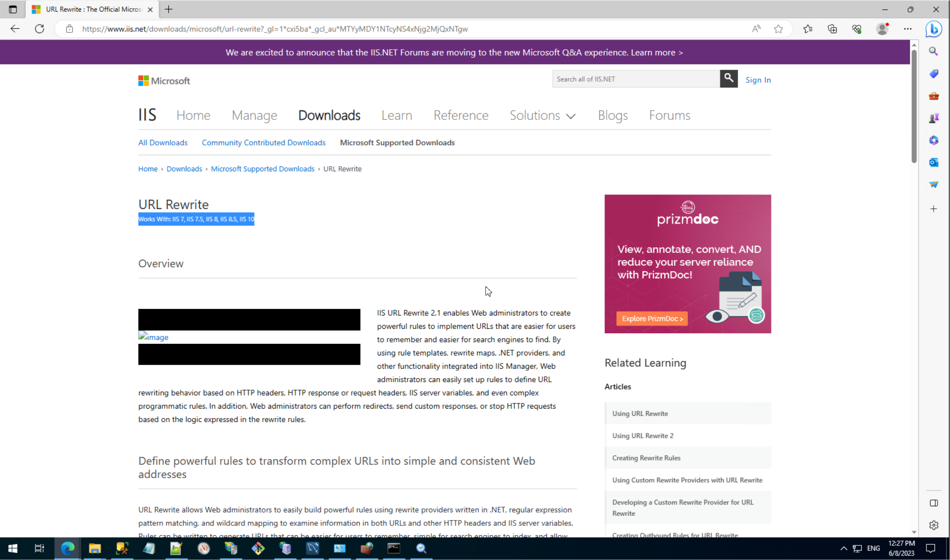Image resolution: width=950 pixels, height=560 pixels.
Task: Click the Sign In link
Action: click(x=758, y=80)
